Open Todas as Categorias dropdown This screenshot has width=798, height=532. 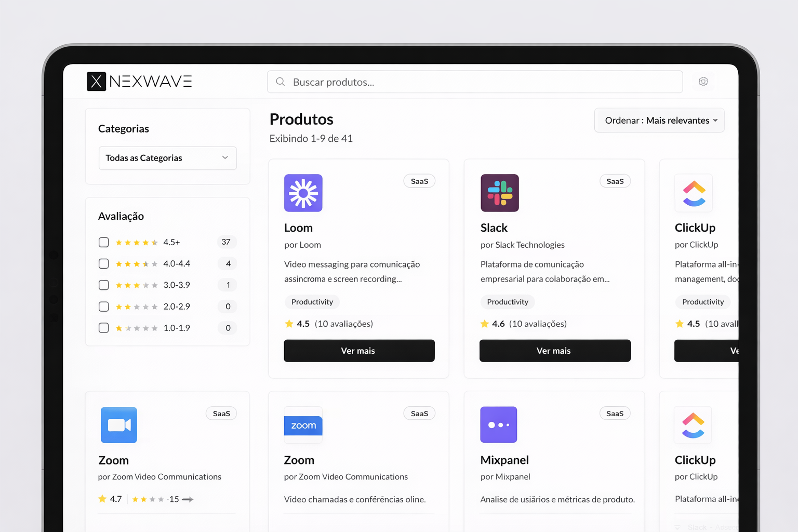pyautogui.click(x=168, y=158)
